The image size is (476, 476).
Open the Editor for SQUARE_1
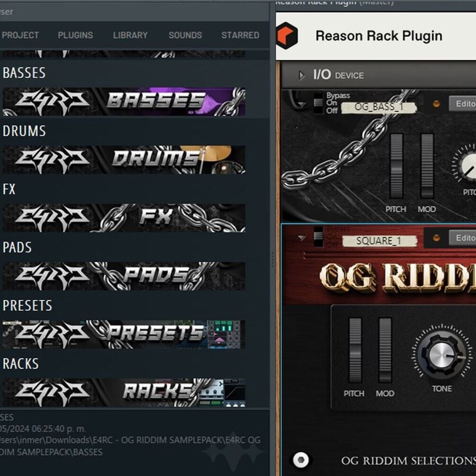click(462, 238)
